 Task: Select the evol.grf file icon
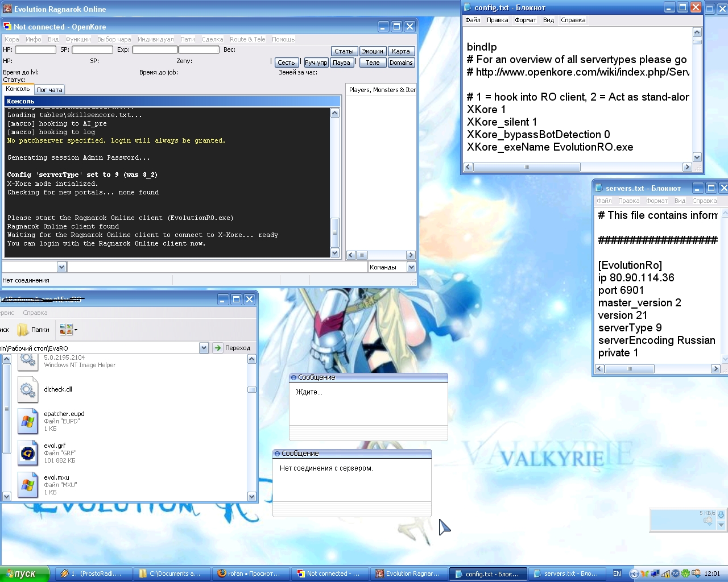27,453
